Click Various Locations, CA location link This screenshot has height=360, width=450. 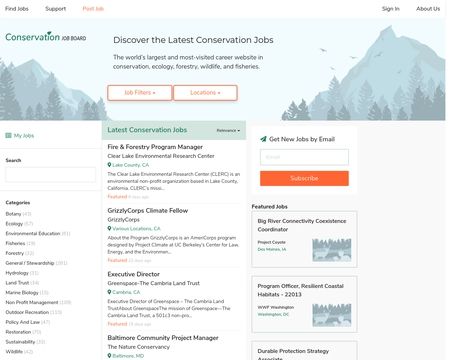[136, 229]
